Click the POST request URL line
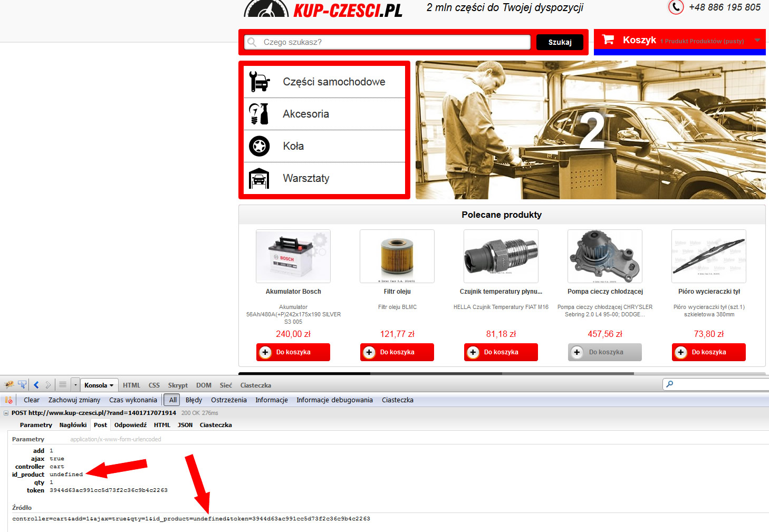This screenshot has width=769, height=532. coord(94,413)
